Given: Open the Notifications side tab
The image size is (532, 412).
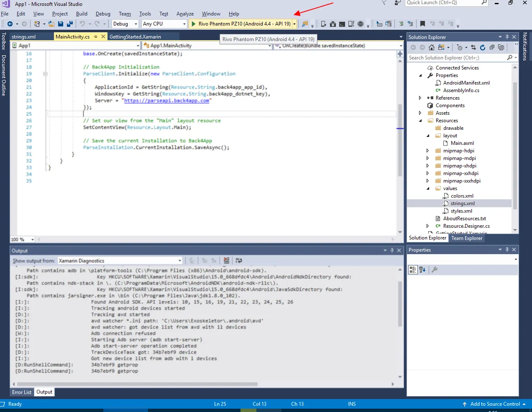Looking at the screenshot, I should (525, 46).
